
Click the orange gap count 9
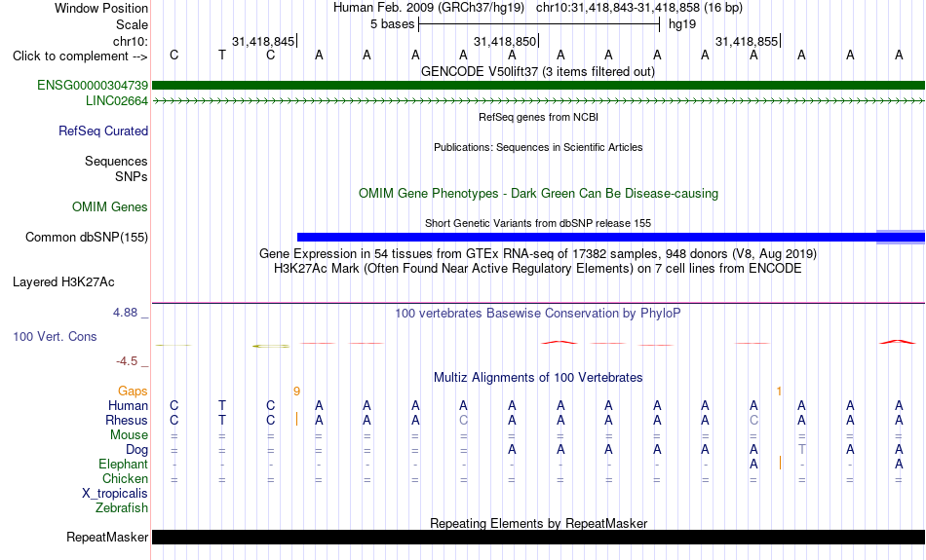[297, 392]
